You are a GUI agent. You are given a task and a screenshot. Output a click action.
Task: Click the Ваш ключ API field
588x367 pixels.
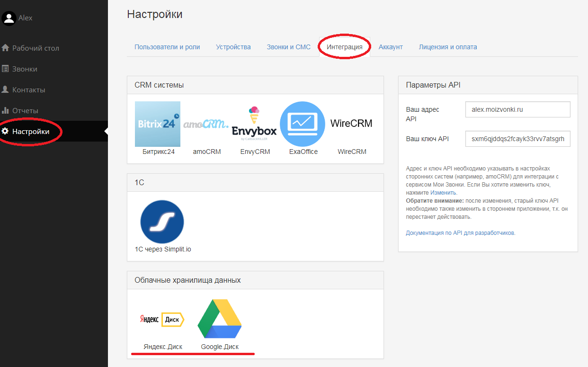518,139
